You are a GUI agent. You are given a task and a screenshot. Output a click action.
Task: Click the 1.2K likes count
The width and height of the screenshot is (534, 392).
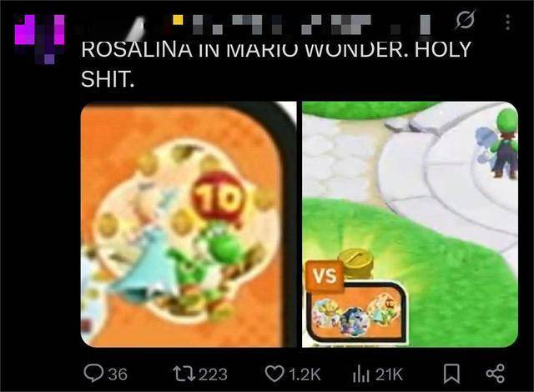(305, 374)
